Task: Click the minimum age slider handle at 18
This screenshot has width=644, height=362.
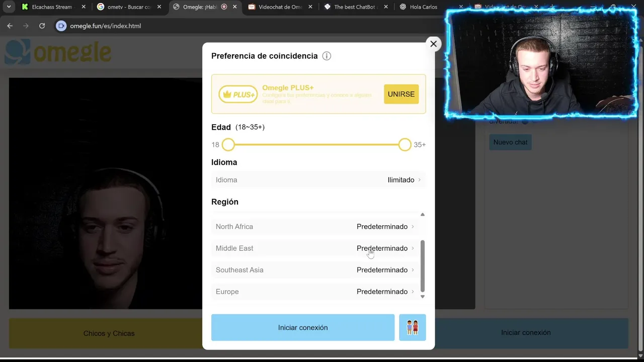Action: (228, 145)
